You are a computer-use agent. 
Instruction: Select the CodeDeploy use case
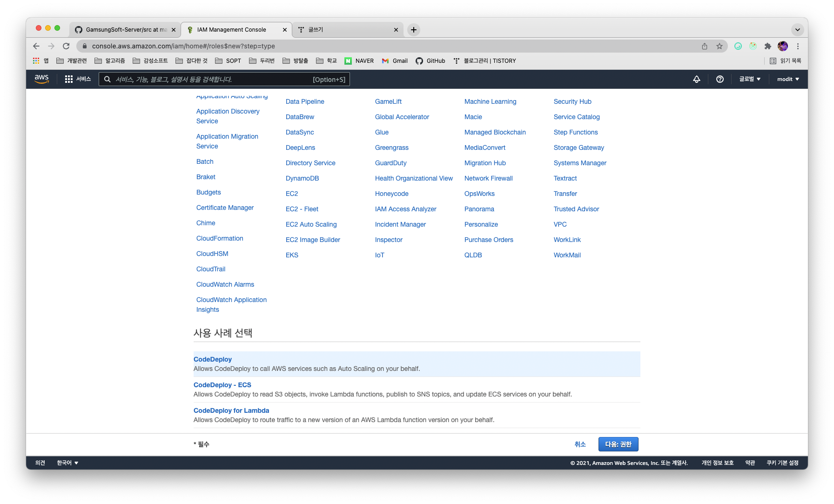pyautogui.click(x=417, y=364)
